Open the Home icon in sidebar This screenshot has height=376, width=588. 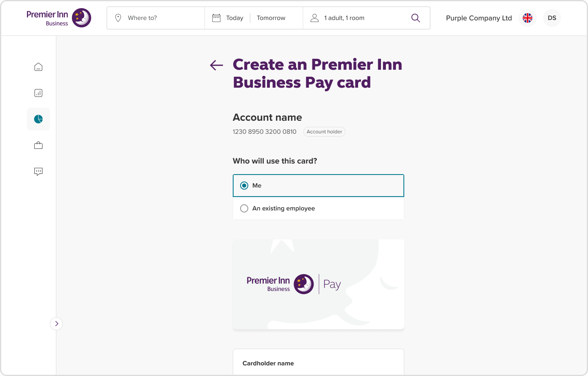coord(38,67)
